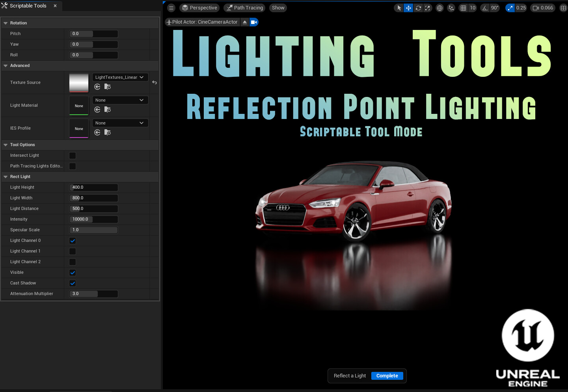Click the Roll value field
This screenshot has height=392, width=568.
click(93, 55)
